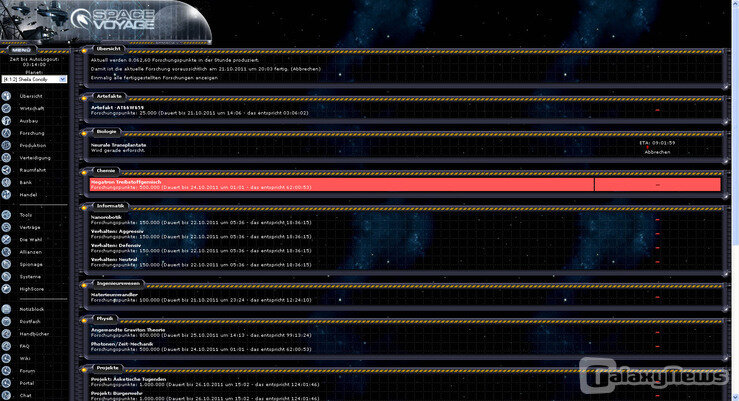Collapse the Informatik section bullet
Viewport: 739px width, 401px height.
[x=84, y=208]
